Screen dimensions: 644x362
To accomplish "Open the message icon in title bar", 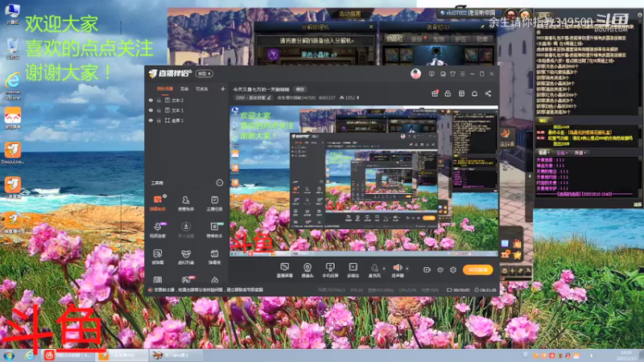I will tap(431, 74).
